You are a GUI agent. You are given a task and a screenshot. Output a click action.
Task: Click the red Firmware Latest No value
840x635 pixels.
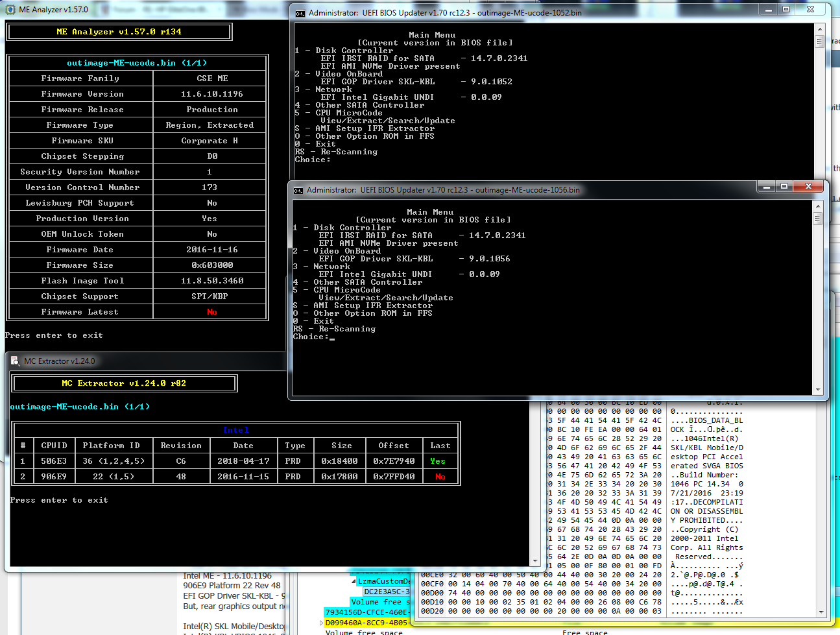[x=212, y=312]
